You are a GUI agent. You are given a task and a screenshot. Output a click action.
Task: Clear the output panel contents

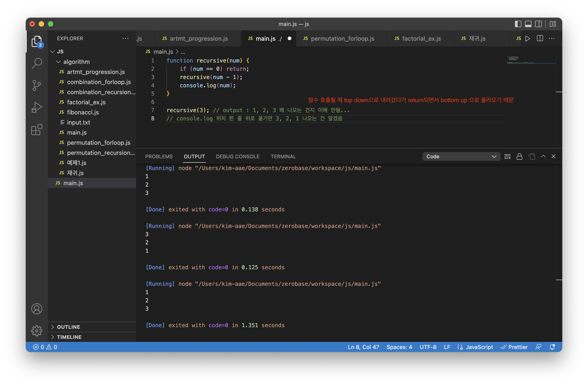pos(508,156)
